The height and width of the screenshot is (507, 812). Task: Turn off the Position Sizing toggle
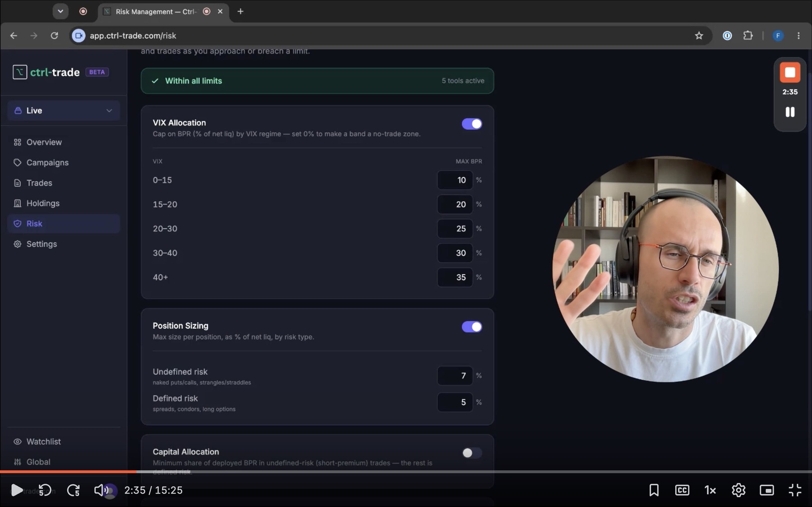[x=472, y=327]
